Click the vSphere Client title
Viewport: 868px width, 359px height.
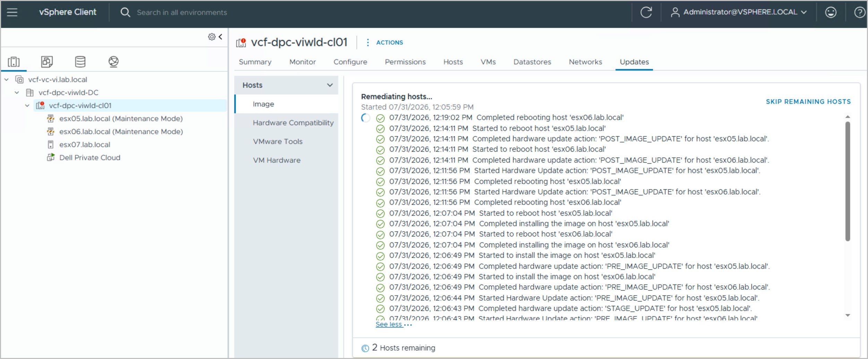click(68, 12)
